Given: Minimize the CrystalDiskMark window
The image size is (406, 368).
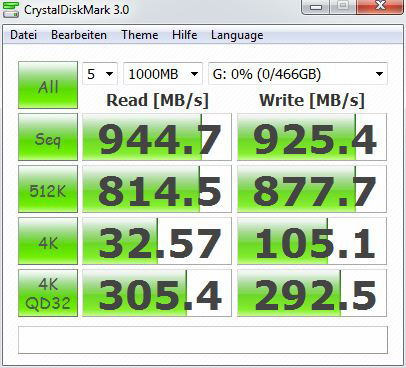Looking at the screenshot, I should 316,7.
